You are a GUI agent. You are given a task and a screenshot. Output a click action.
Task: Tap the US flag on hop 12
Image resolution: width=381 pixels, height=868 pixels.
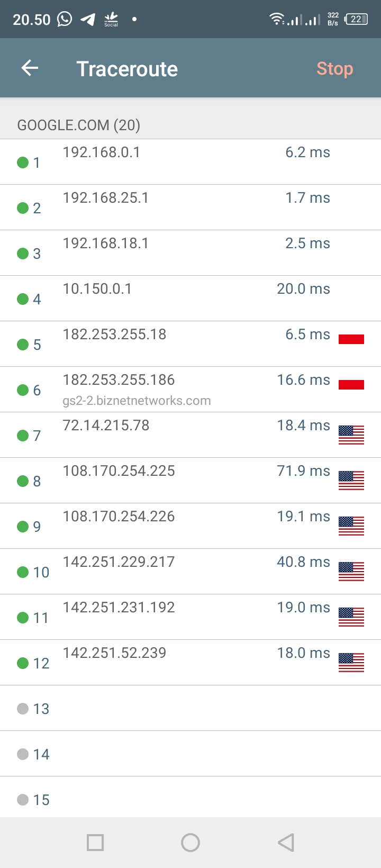(351, 663)
